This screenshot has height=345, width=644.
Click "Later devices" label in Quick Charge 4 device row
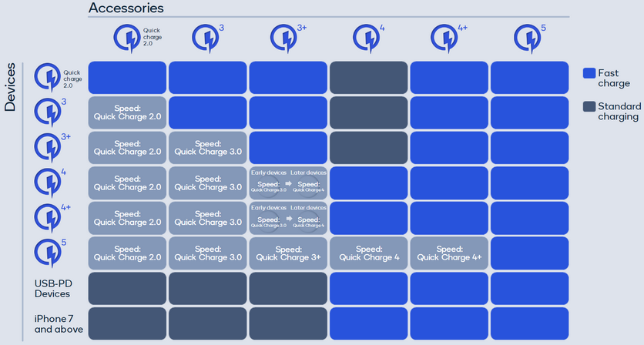pyautogui.click(x=308, y=172)
